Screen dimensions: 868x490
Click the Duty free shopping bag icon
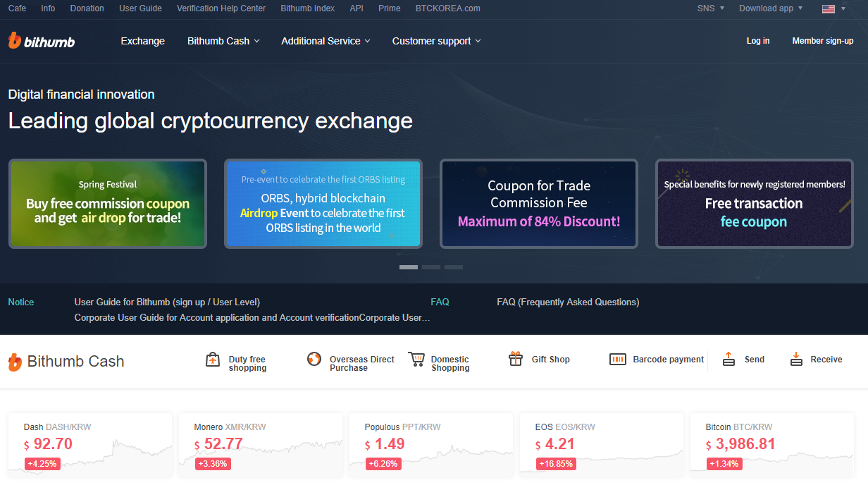pos(213,360)
